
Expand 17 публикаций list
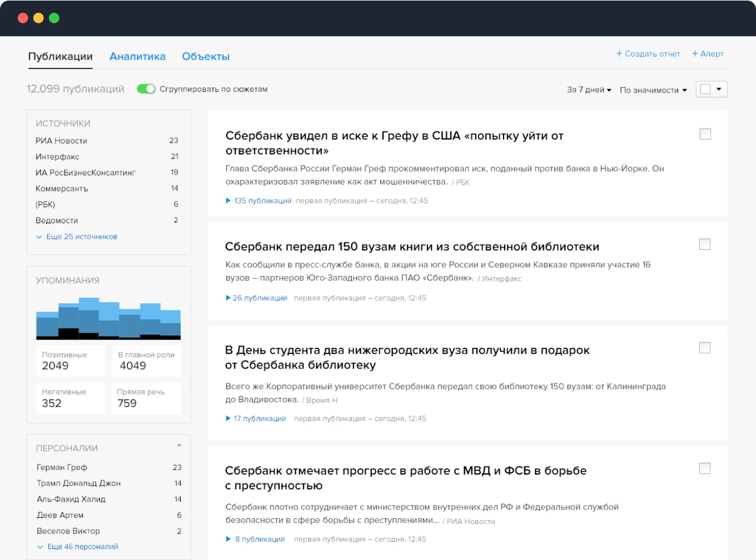point(256,418)
